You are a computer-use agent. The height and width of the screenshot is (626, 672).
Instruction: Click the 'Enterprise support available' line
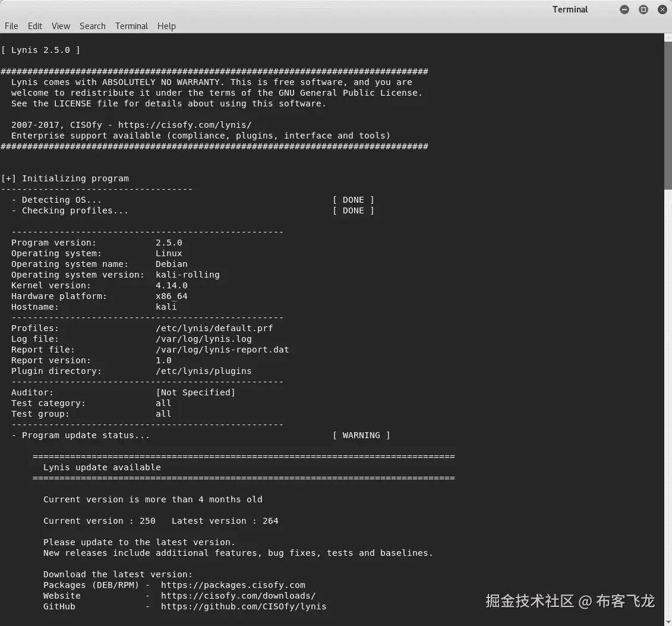201,136
